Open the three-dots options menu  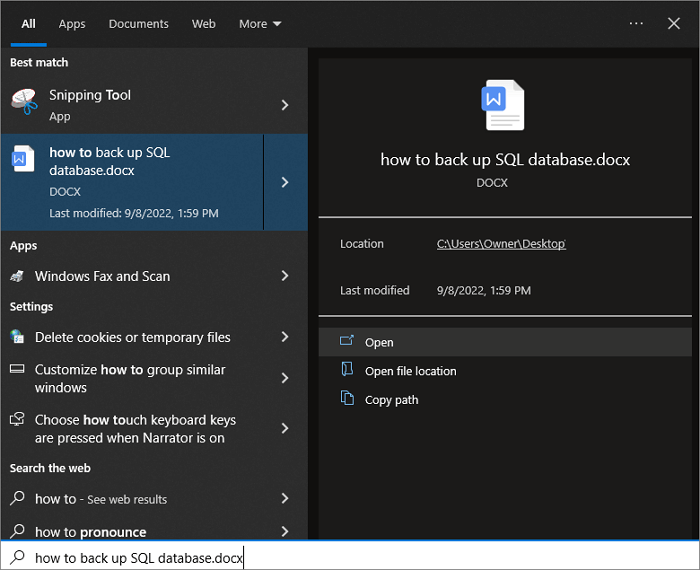point(636,23)
